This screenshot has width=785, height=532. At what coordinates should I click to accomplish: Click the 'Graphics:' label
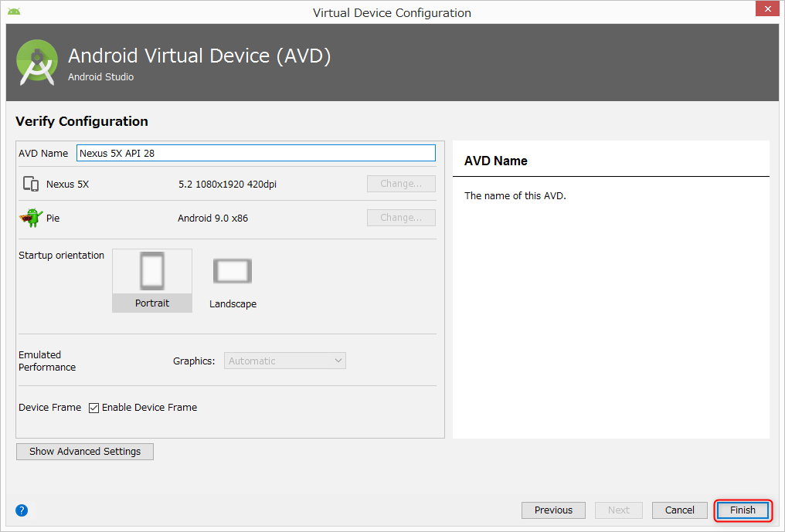pos(194,361)
